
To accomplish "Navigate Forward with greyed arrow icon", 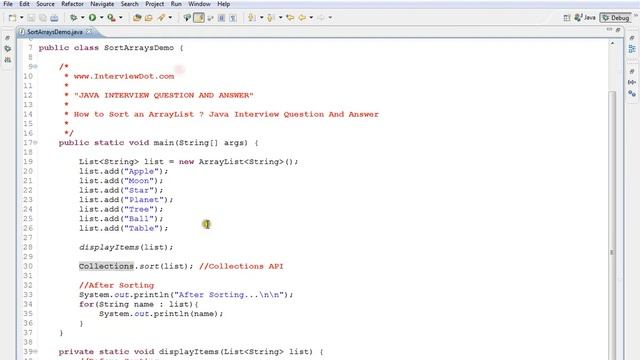I will tap(321, 18).
